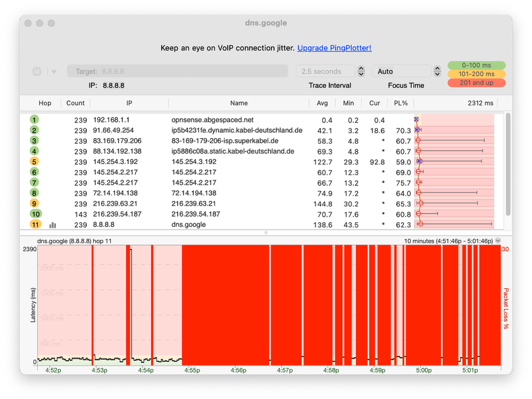
Task: Click the dns.google name in hop 11 row
Action: point(189,225)
